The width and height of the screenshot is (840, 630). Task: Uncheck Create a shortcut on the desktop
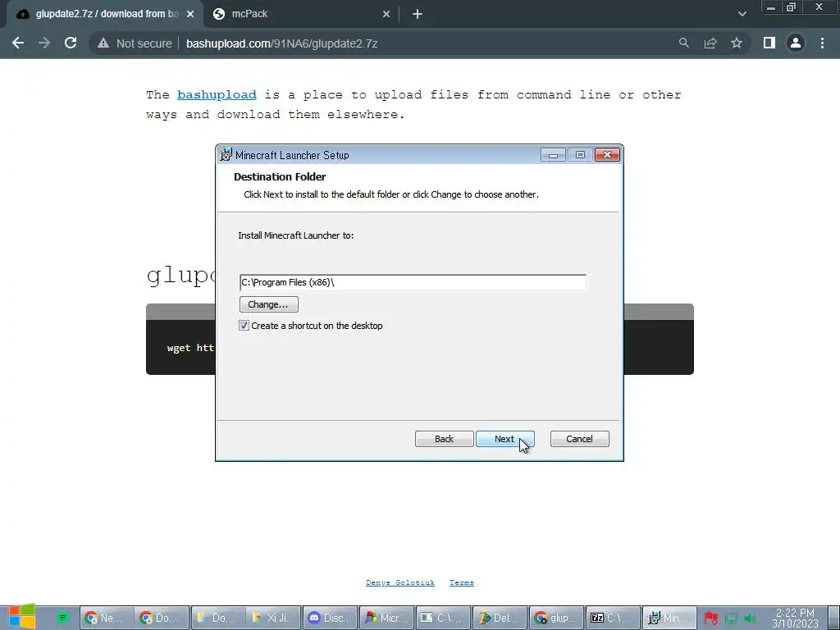pyautogui.click(x=244, y=326)
